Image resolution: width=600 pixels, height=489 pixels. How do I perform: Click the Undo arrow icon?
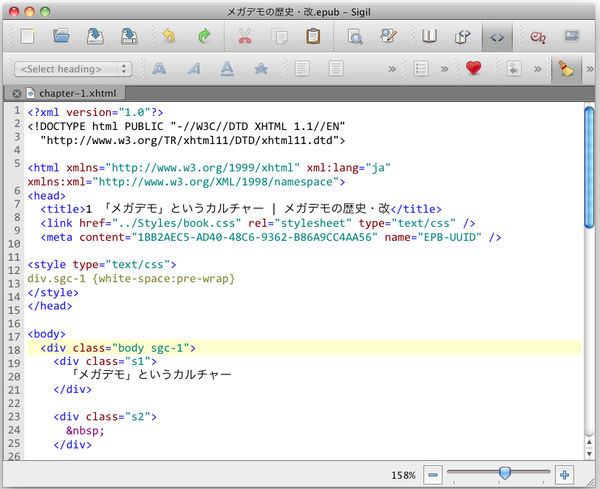pos(170,37)
